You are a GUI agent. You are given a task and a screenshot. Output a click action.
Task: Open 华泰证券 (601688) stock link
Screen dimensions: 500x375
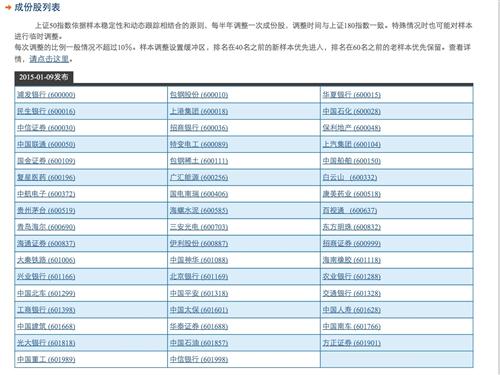click(199, 326)
